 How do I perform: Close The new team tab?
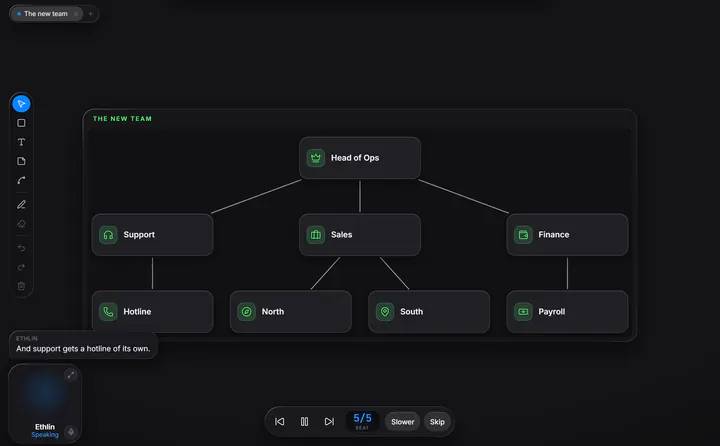(76, 14)
